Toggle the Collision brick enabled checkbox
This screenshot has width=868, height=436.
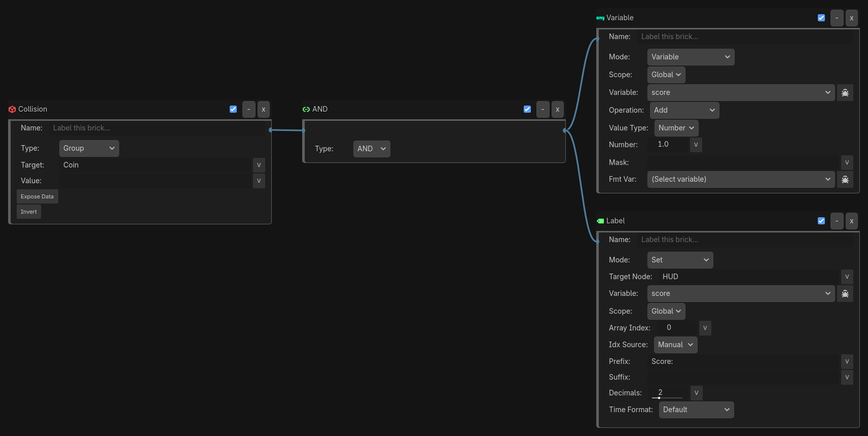tap(233, 109)
